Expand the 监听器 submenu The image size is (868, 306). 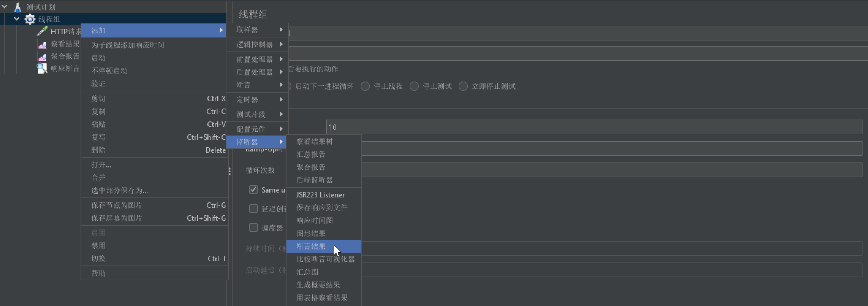tap(257, 142)
